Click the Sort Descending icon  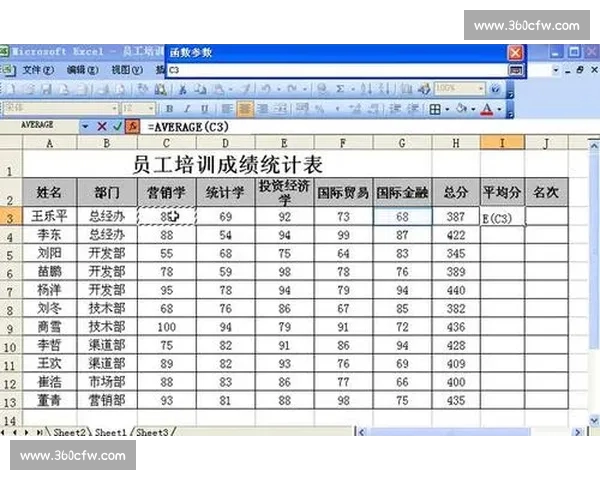point(385,89)
